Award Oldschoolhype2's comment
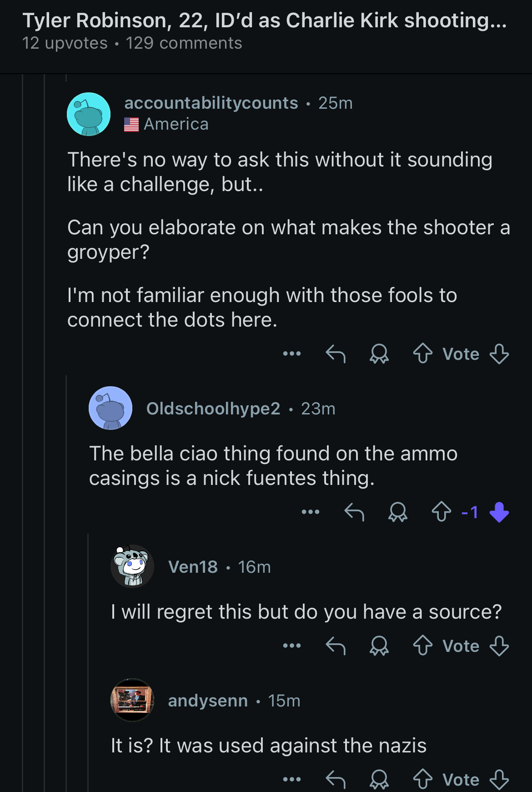This screenshot has height=792, width=532. click(397, 512)
